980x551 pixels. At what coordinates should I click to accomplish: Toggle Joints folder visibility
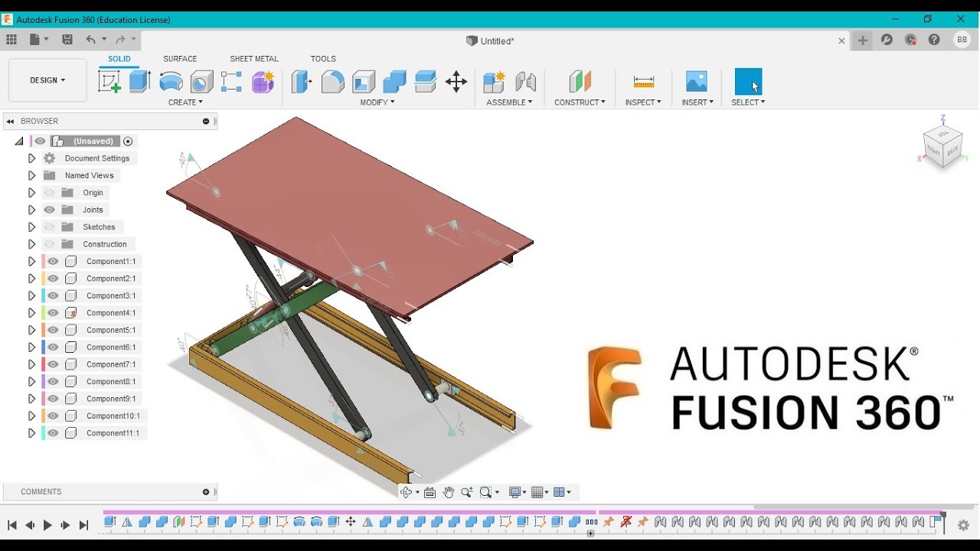pos(50,210)
